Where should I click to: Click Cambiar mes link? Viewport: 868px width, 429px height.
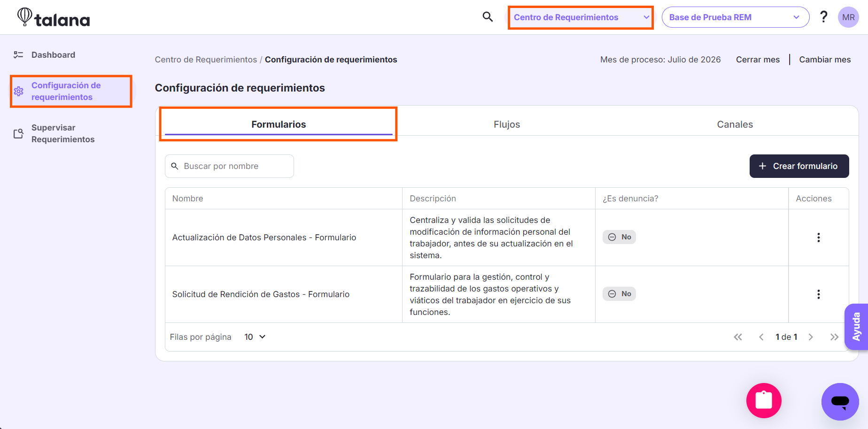825,60
